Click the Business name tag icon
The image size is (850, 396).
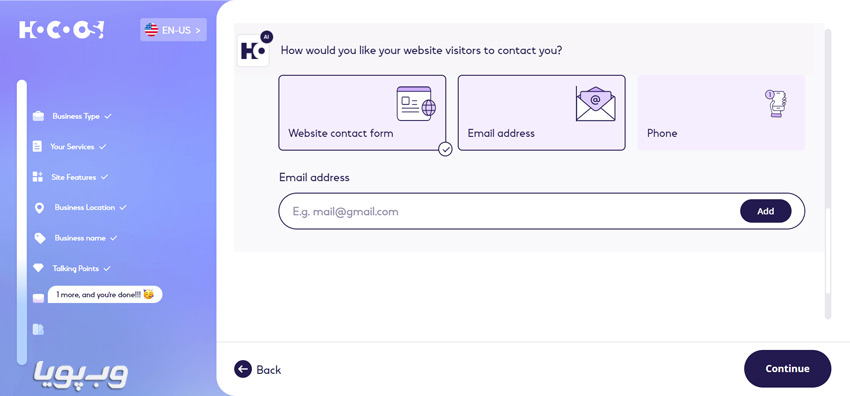pyautogui.click(x=40, y=238)
